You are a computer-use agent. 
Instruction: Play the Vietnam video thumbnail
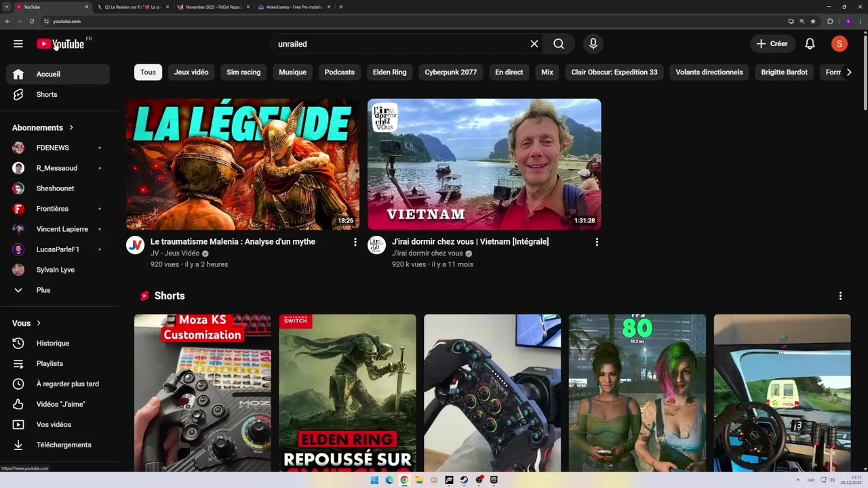(484, 165)
